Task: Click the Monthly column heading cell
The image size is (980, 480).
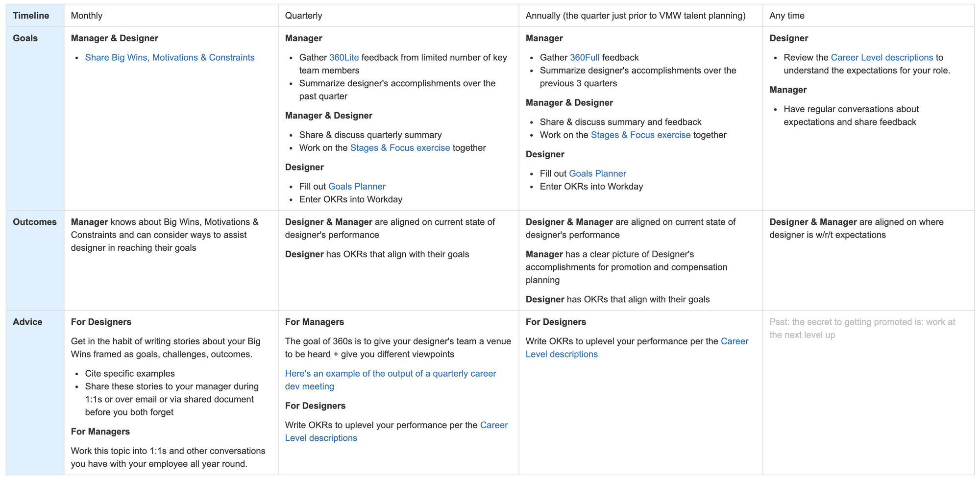Action: click(x=171, y=16)
